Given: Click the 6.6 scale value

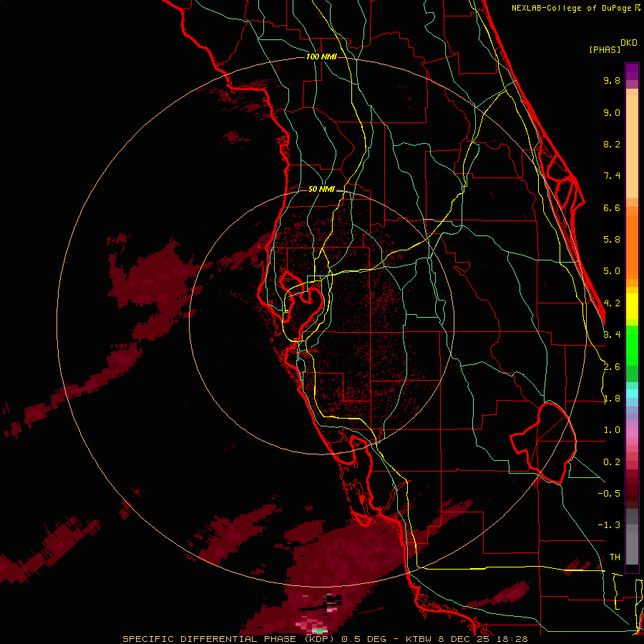Looking at the screenshot, I should click(612, 208).
